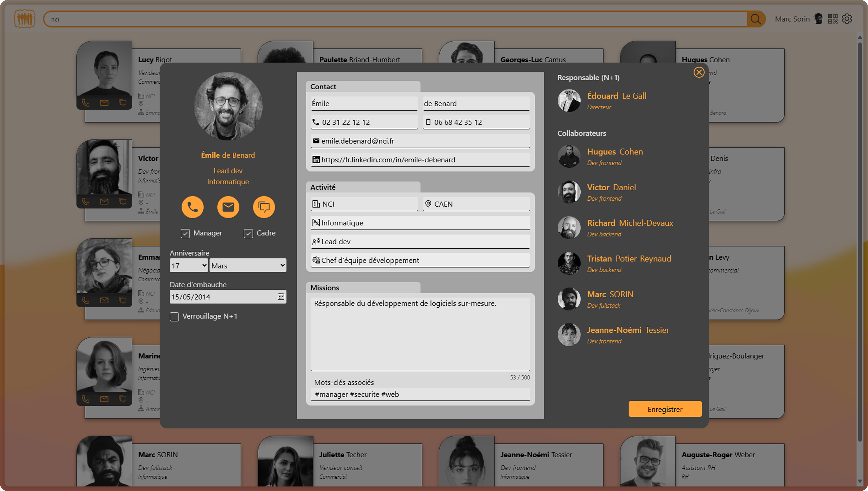The image size is (868, 491).
Task: Click the Enregistrer save button
Action: [665, 409]
